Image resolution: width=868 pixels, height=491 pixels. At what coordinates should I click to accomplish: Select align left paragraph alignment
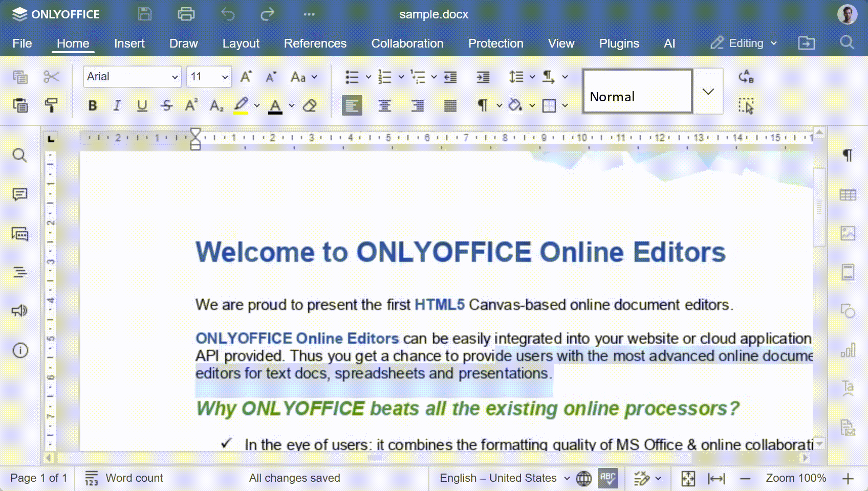(352, 106)
